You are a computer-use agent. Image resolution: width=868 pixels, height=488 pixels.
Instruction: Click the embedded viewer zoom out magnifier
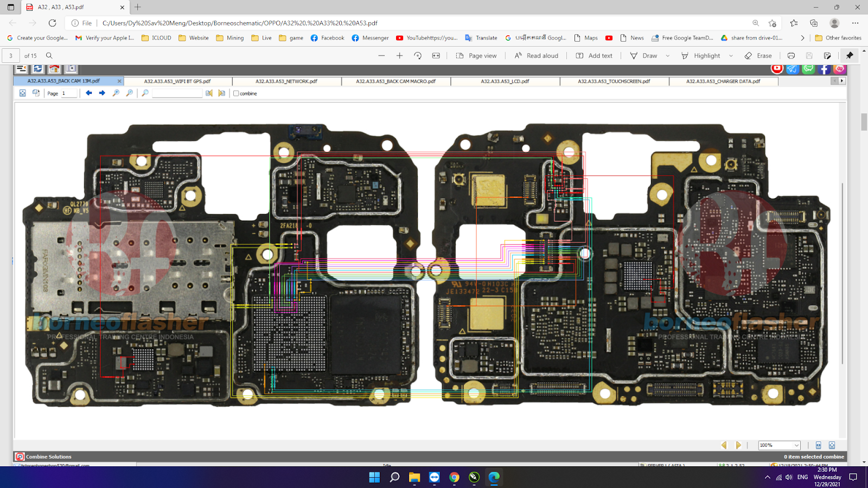click(x=130, y=93)
